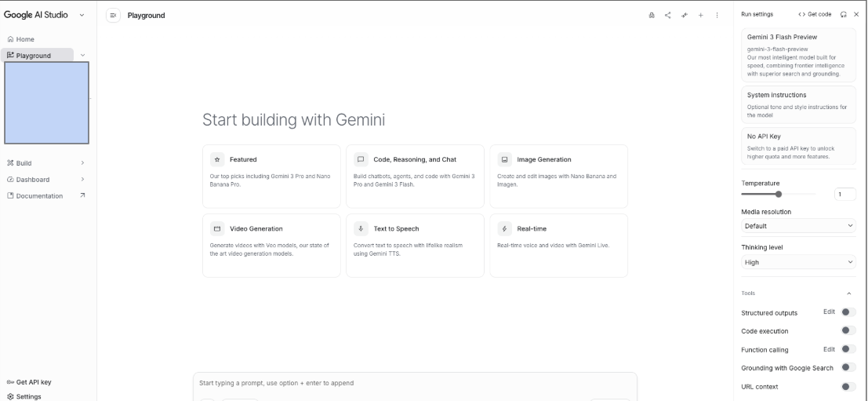Click the Temperature slider handle

(779, 194)
